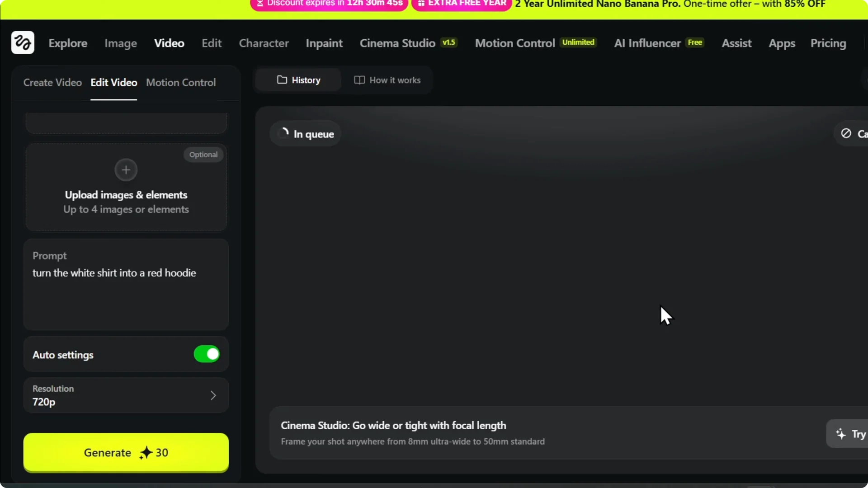
Task: Click the prohibition icon to cancel the queued video
Action: point(846,133)
